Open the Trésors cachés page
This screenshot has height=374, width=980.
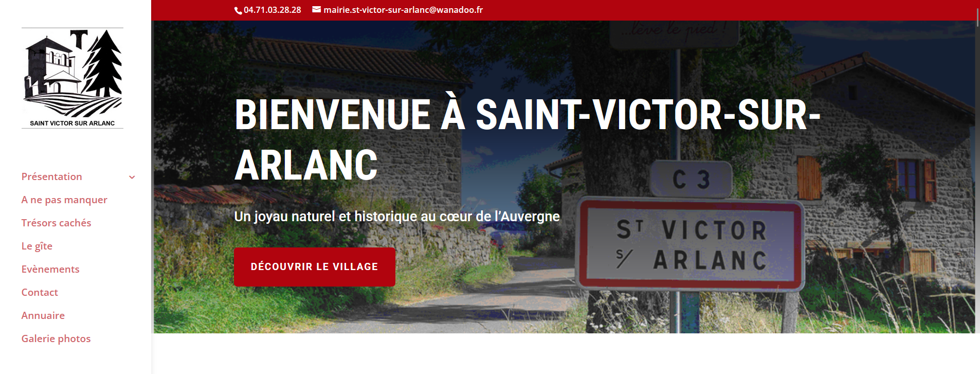(x=56, y=223)
